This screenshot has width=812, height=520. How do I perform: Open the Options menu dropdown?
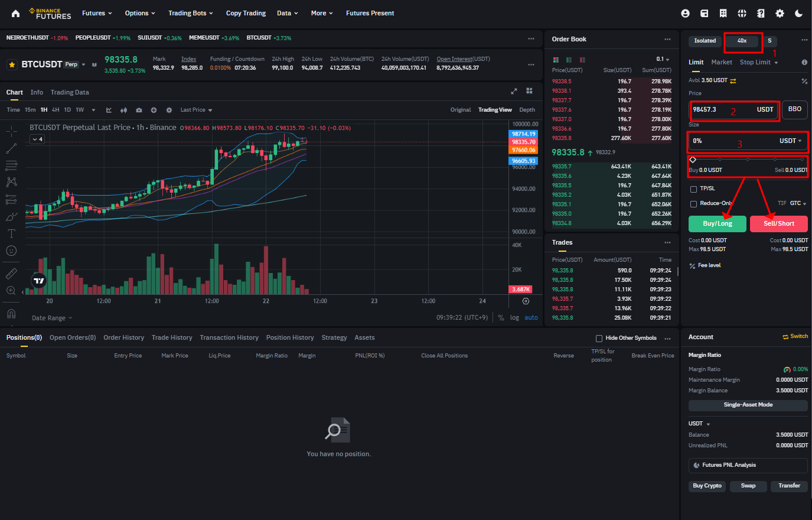tap(140, 13)
